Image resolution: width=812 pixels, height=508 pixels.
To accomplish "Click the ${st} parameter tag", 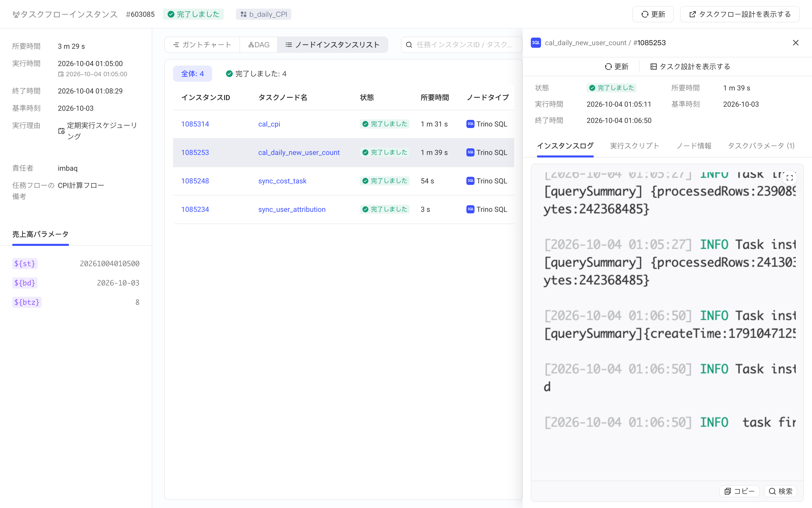I will point(25,264).
